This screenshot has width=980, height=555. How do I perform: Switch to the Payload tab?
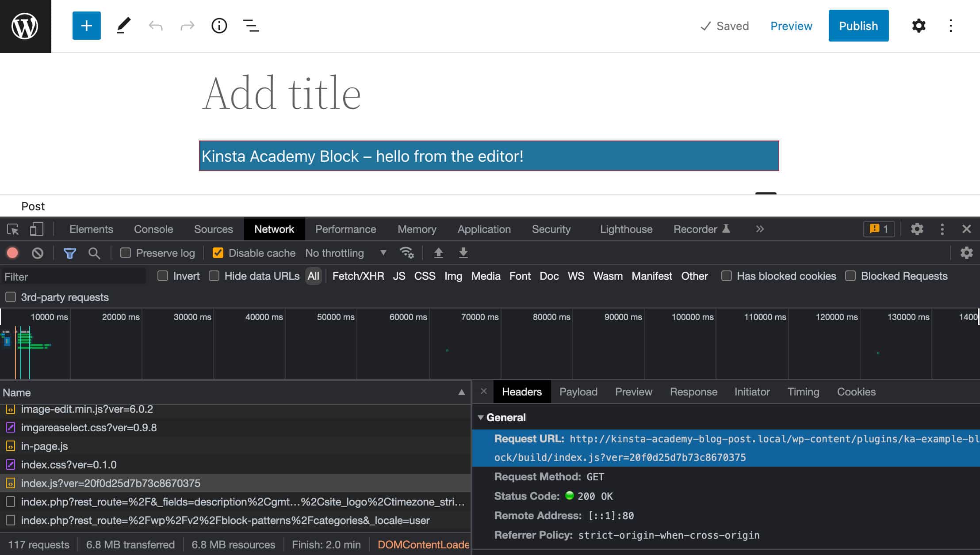point(578,392)
